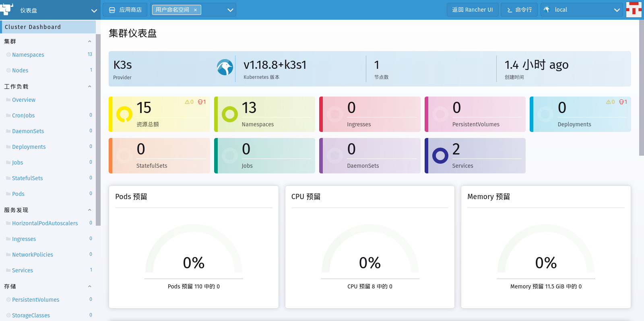644x321 pixels.
Task: Remove the 用户命名空间 filter tag
Action: point(195,10)
